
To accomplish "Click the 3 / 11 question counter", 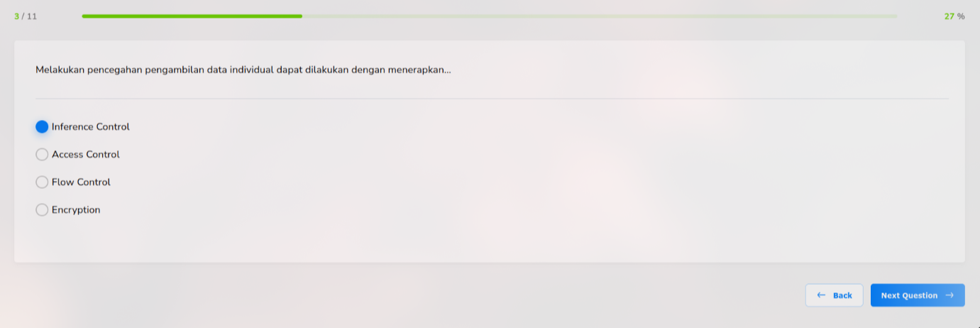I will [x=26, y=16].
